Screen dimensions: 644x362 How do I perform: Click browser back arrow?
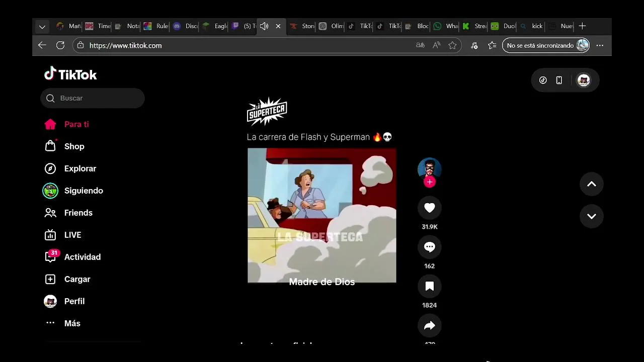point(42,45)
